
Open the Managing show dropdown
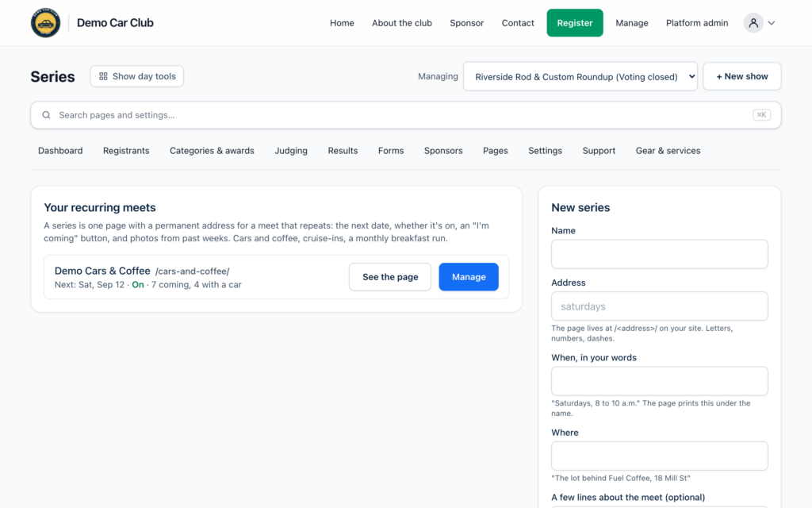580,77
